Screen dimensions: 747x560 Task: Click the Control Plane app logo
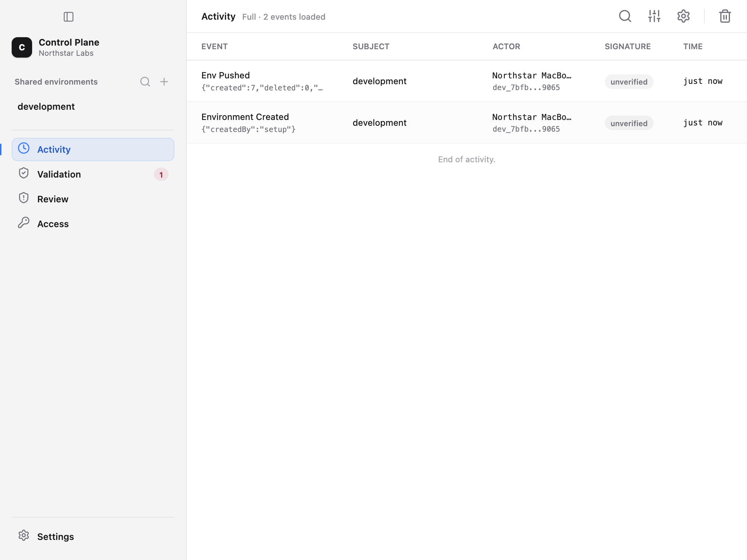click(22, 47)
